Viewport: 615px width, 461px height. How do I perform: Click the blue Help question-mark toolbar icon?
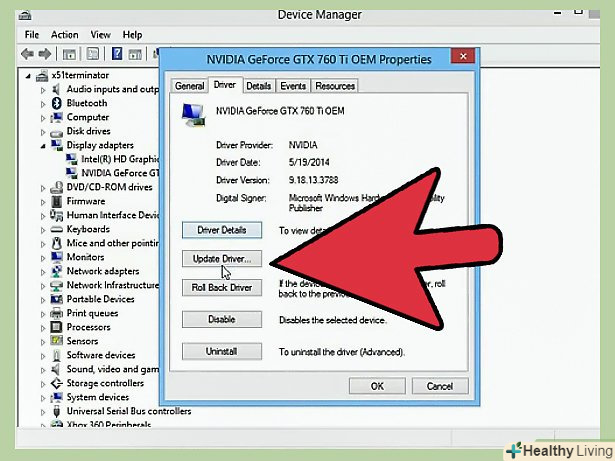point(117,53)
